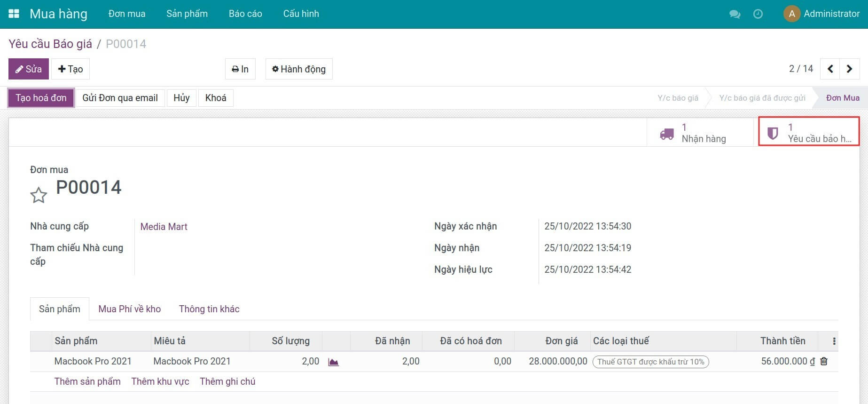Open the Báo cáo menu

click(245, 14)
